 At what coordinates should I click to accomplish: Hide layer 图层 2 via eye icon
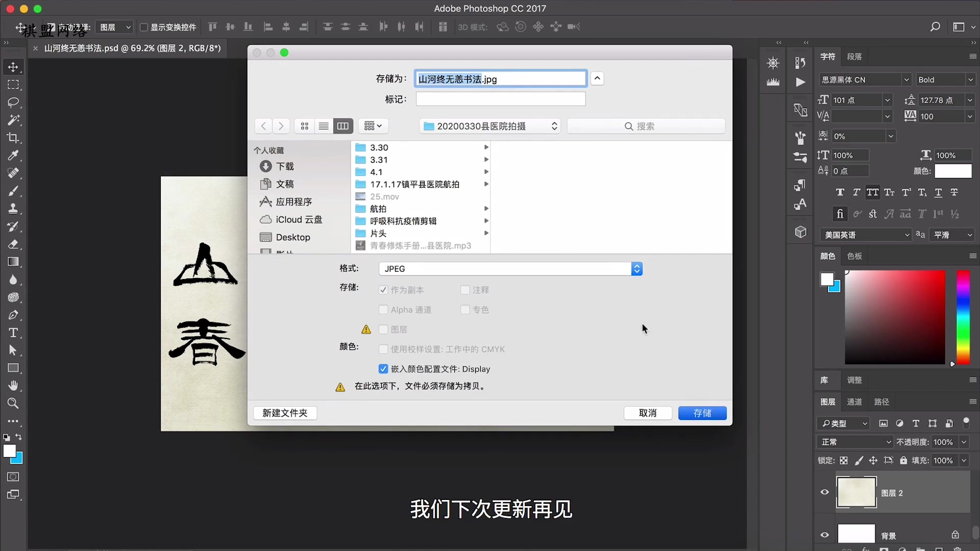pyautogui.click(x=825, y=492)
